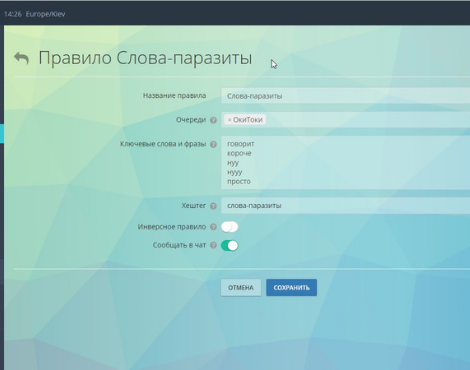
Task: Place cursor on the word короче
Action: pos(239,153)
